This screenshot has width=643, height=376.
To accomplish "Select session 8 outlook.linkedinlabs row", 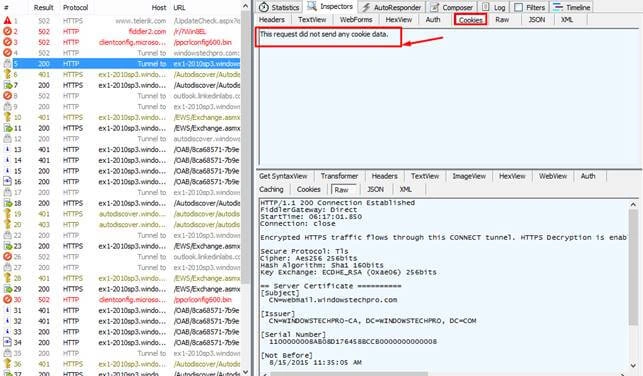I will pyautogui.click(x=121, y=96).
